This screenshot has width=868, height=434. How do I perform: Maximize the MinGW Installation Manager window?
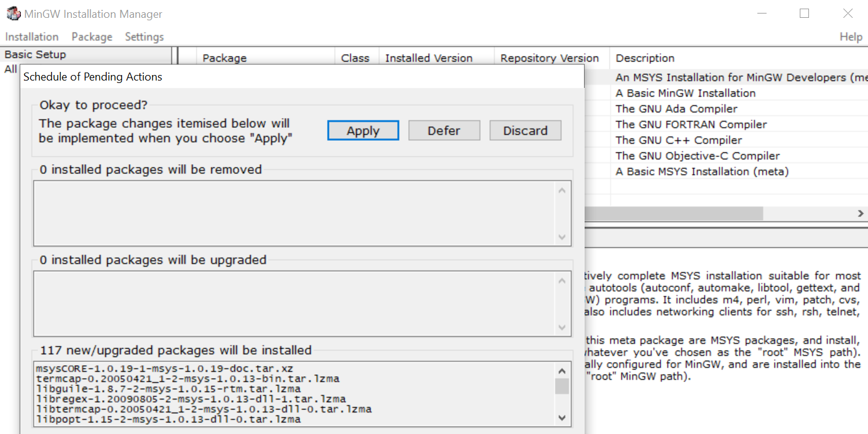click(x=804, y=14)
